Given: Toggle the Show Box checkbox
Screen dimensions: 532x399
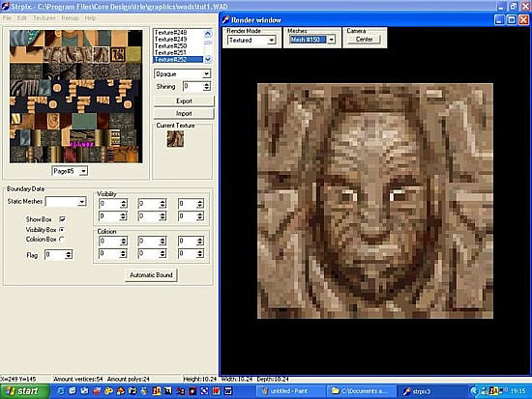Looking at the screenshot, I should 63,219.
